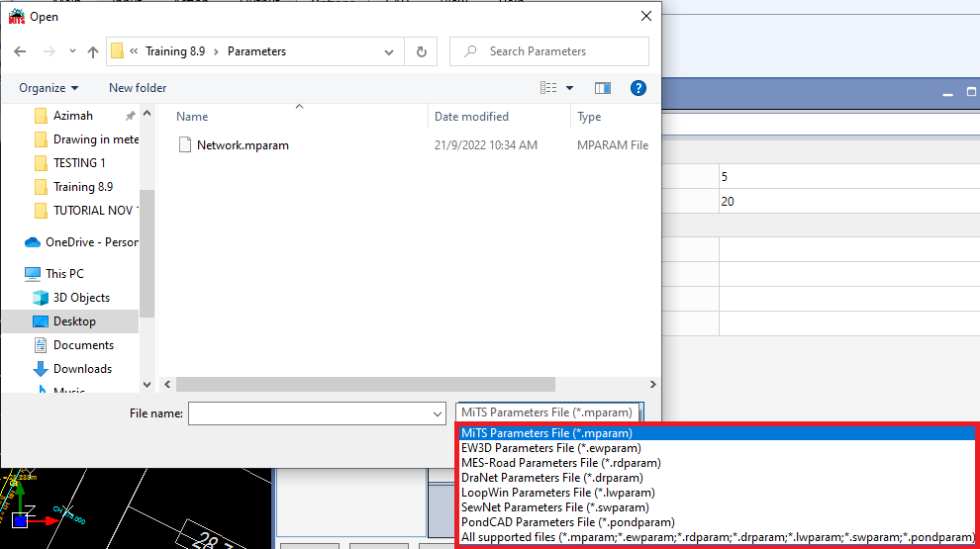Choose LoopWin Parameters File (*.lwparam)
This screenshot has height=549, width=980.
(717, 493)
